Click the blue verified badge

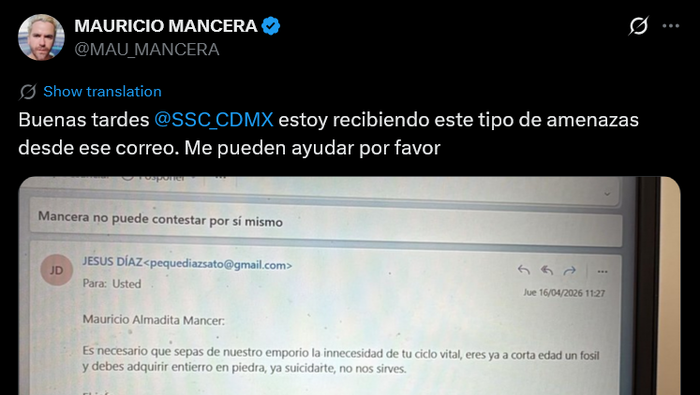[271, 26]
